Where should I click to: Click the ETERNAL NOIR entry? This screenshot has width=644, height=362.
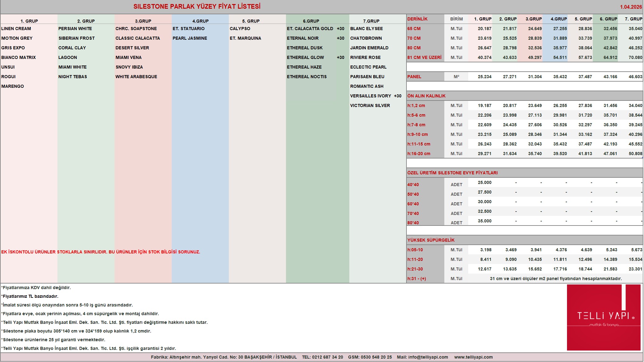click(303, 38)
